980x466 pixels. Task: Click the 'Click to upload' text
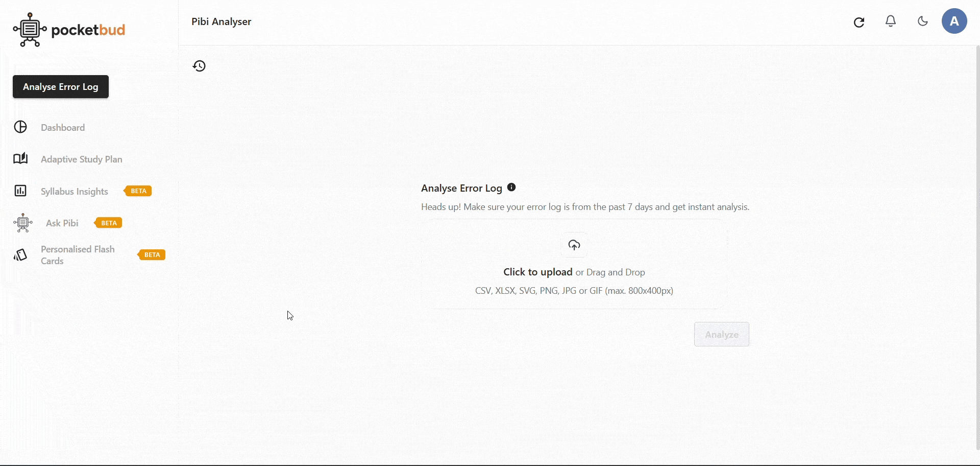537,272
